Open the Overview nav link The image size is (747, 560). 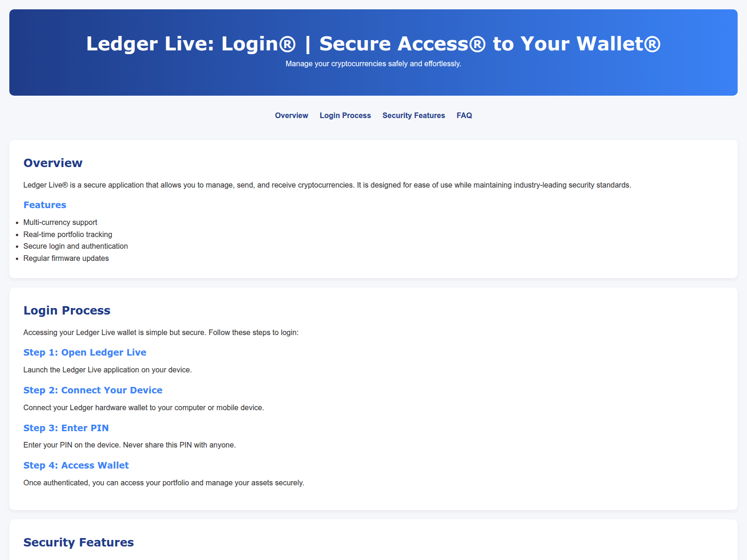(x=291, y=115)
